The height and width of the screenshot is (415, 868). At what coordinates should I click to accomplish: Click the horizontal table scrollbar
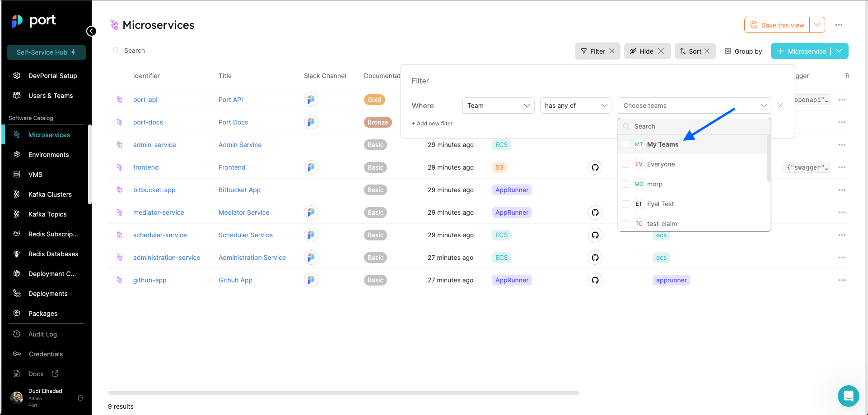click(343, 393)
